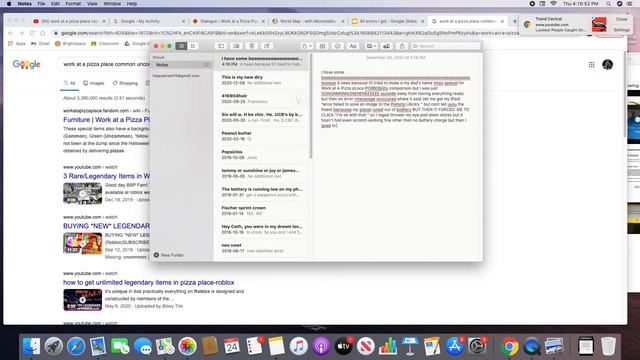Screen dimensions: 640x360
Task: Toggle the Notes folders sidebar button
Action: click(x=221, y=46)
